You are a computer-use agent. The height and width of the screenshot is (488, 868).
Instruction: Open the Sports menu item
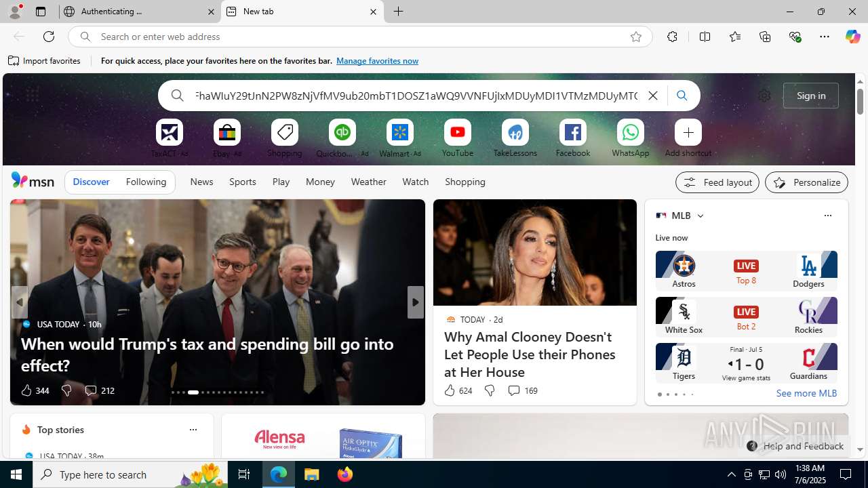(243, 182)
